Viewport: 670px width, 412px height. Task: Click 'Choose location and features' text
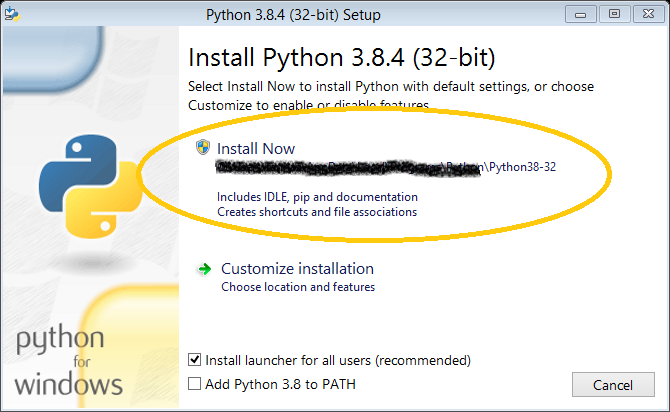pos(298,287)
